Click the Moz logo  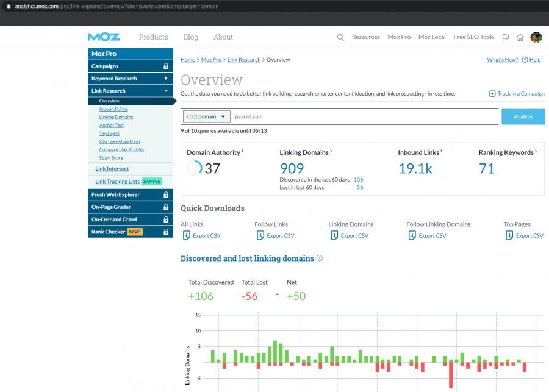click(104, 37)
